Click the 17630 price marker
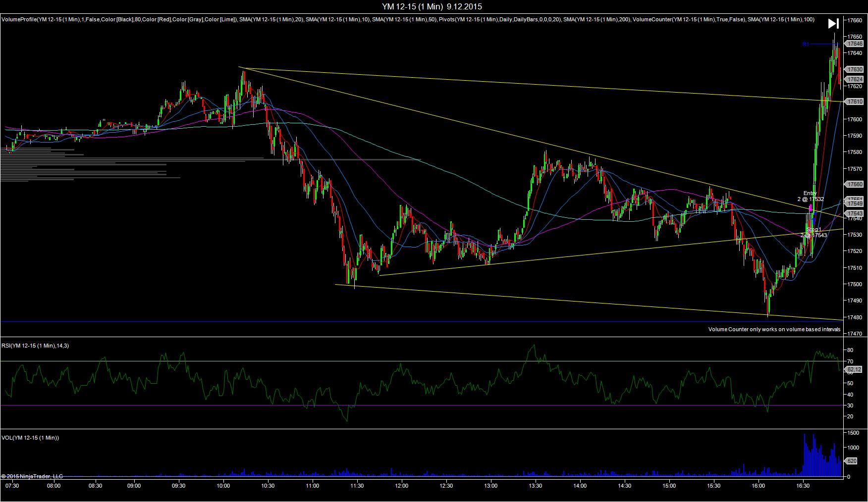 point(855,69)
